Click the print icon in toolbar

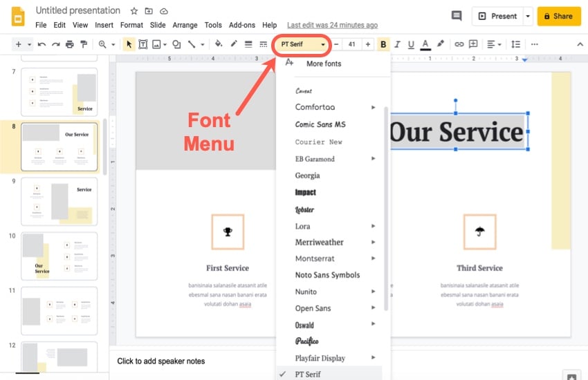(69, 44)
